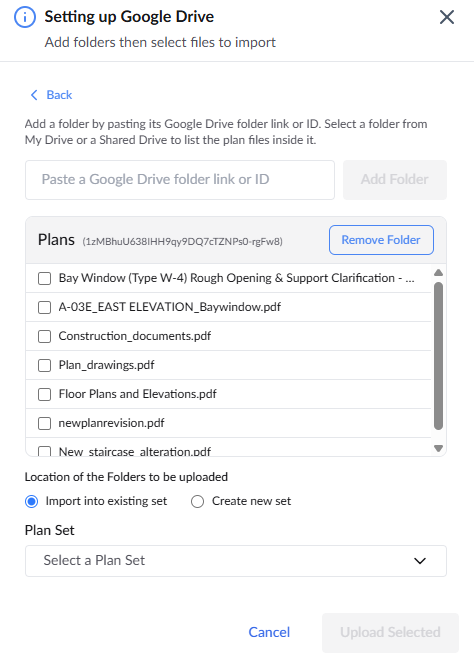Cancel the Google Drive import
The width and height of the screenshot is (474, 659).
(269, 632)
